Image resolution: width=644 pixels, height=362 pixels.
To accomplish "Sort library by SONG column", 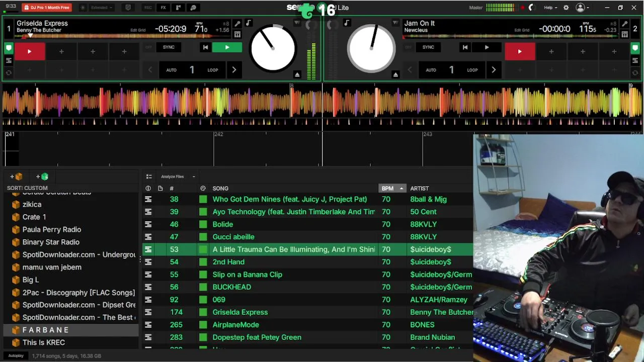I will tap(220, 189).
